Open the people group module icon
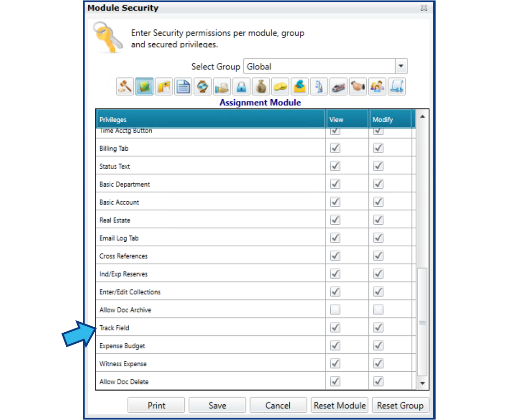This screenshot has width=517, height=420. (378, 87)
